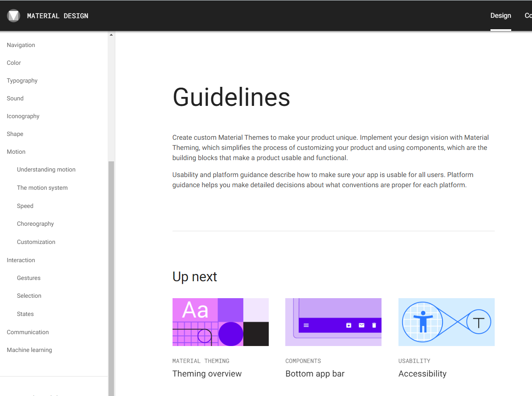Click the archive icon in Bottom app bar image
This screenshot has height=396, width=532.
[349, 325]
